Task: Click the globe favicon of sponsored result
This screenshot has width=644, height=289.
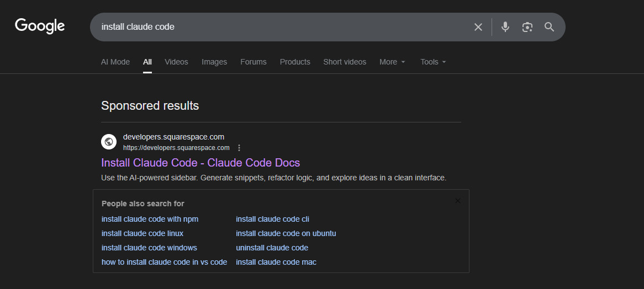Action: coord(109,142)
